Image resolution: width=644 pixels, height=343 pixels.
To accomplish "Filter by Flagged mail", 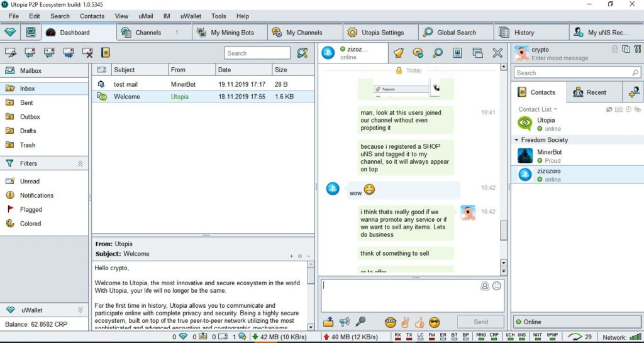I will (44, 210).
